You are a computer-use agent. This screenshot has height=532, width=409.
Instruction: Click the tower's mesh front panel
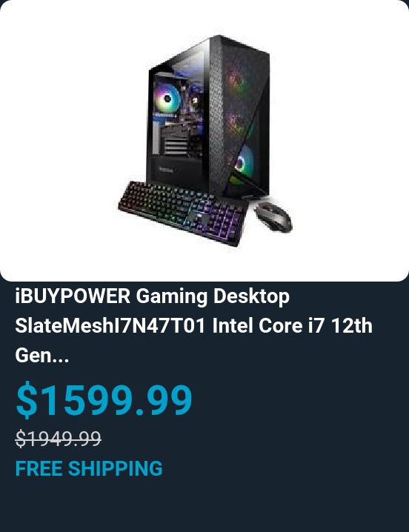(x=240, y=116)
